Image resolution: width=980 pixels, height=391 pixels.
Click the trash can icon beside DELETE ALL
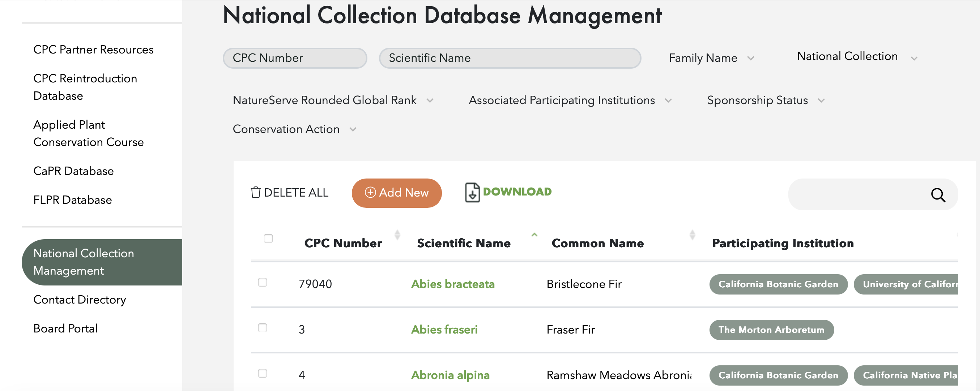[256, 193]
